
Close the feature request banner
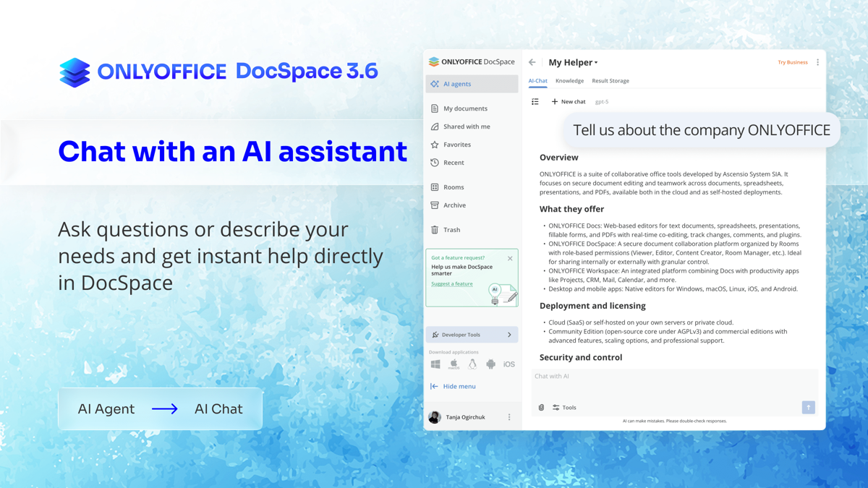click(510, 258)
